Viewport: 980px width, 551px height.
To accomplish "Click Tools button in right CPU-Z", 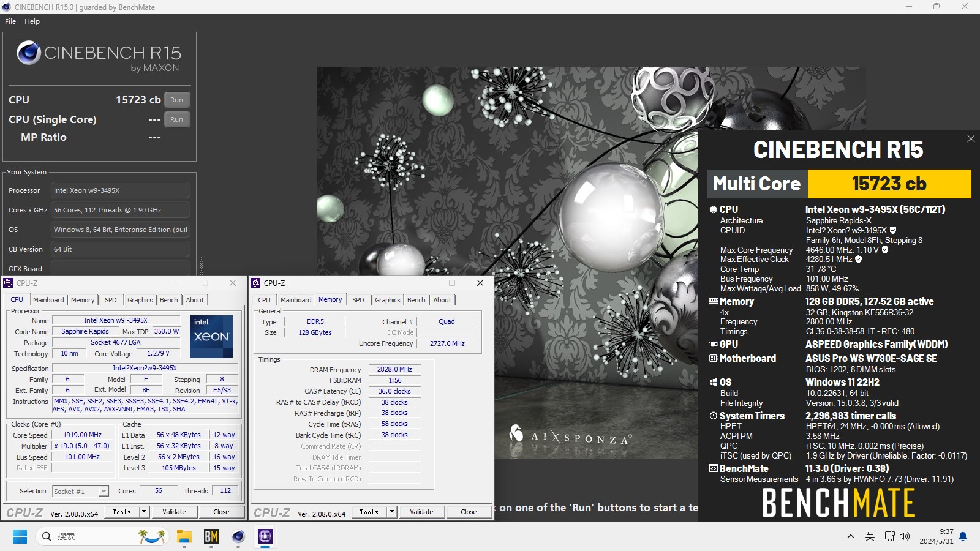I will point(369,512).
